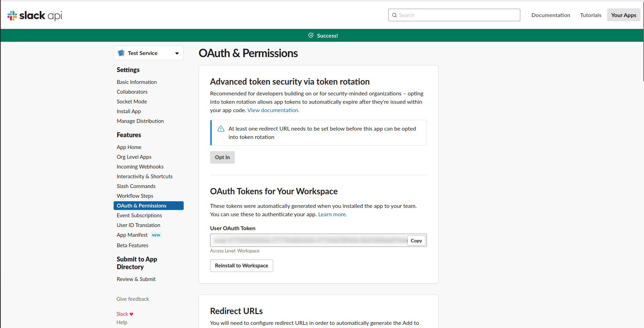
Task: Open Workflow Steps page
Action: (135, 196)
